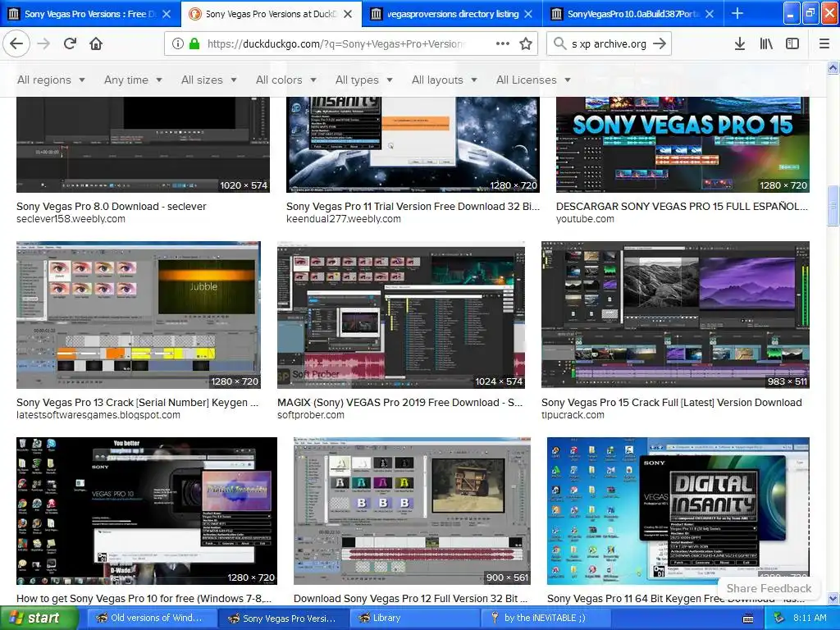
Task: Click the Forward navigation arrow
Action: pos(43,44)
